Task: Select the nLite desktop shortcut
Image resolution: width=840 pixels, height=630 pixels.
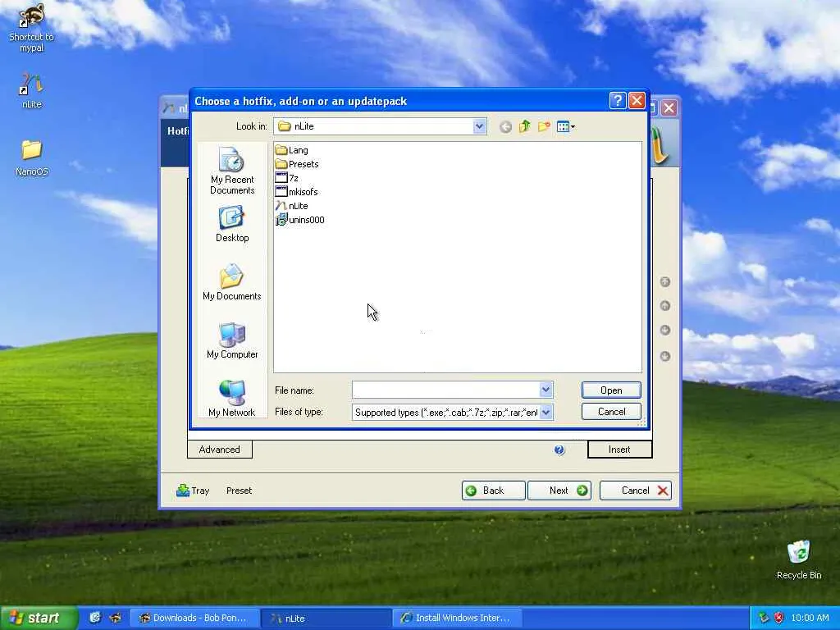Action: (x=32, y=91)
